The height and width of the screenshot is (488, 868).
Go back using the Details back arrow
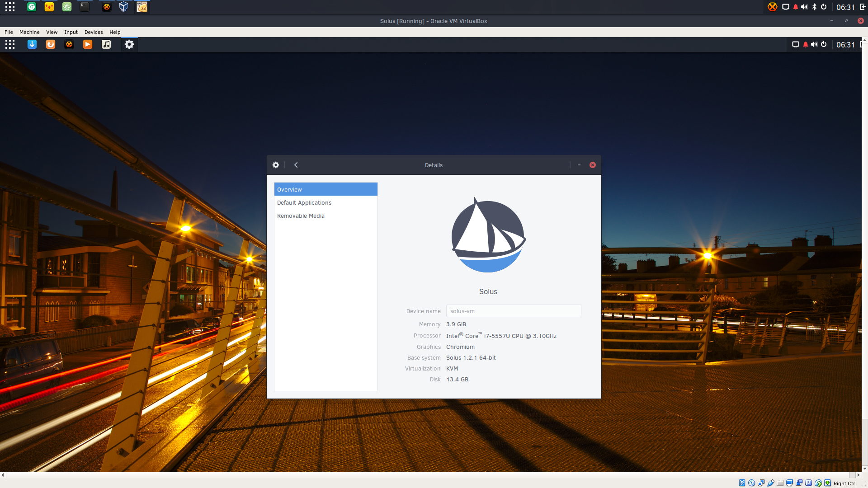pos(296,165)
